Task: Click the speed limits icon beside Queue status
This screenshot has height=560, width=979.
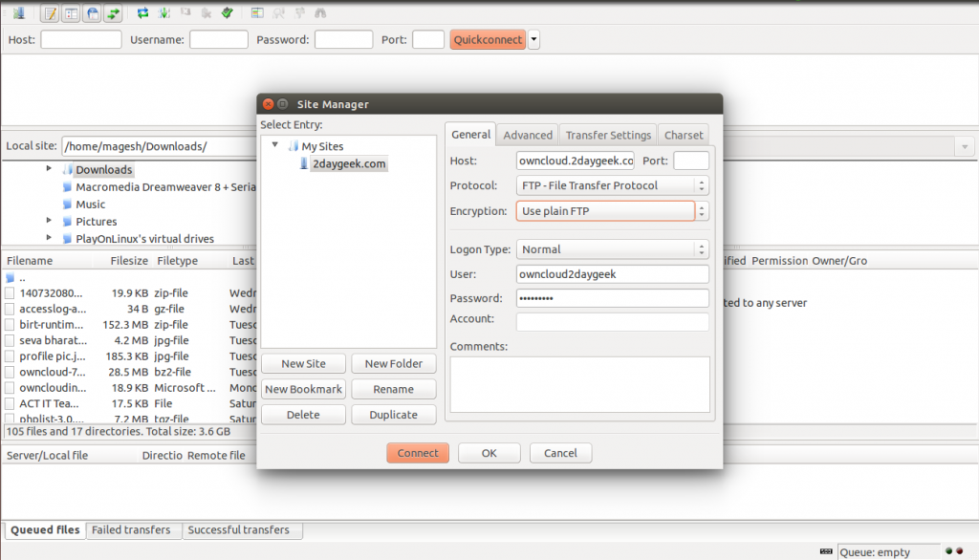Action: point(827,551)
